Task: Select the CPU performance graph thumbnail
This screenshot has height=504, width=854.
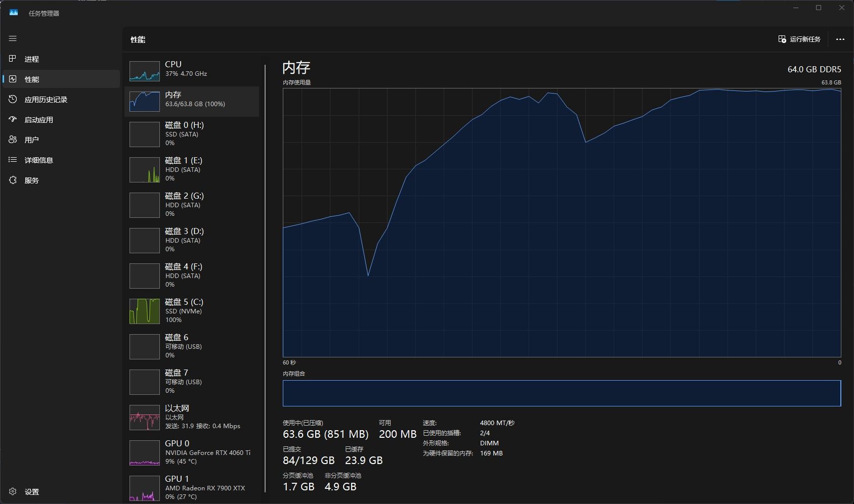Action: point(145,71)
